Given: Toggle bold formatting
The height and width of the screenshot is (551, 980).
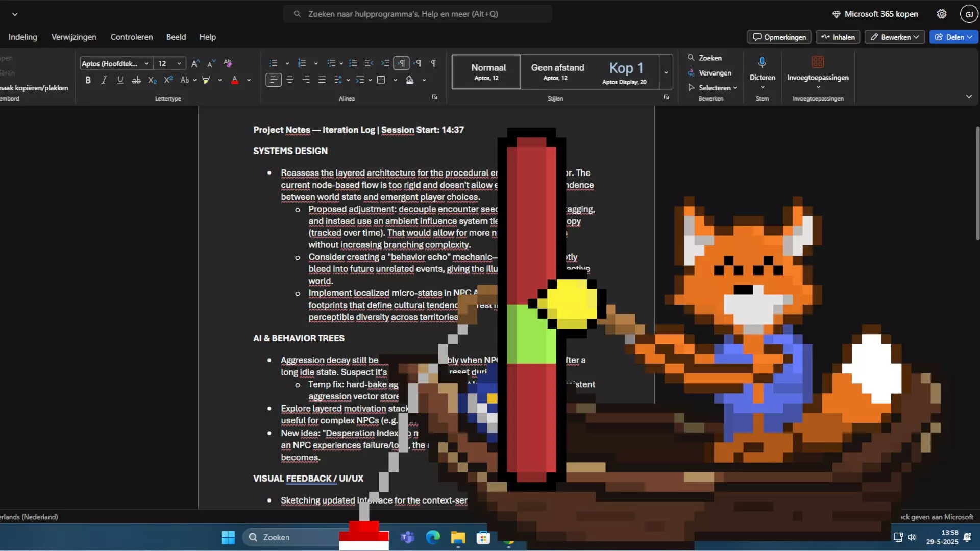Looking at the screenshot, I should (88, 80).
